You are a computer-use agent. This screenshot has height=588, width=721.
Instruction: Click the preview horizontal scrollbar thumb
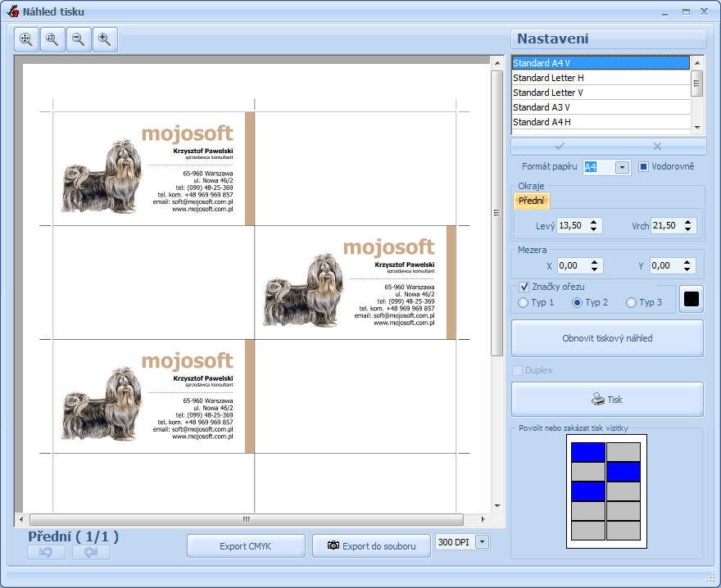[x=247, y=519]
